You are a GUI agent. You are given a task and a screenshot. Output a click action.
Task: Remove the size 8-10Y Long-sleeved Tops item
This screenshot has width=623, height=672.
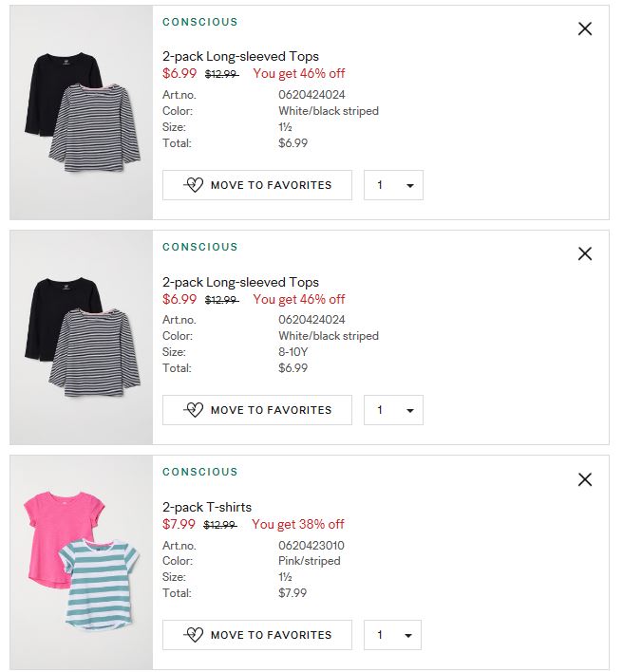(585, 253)
